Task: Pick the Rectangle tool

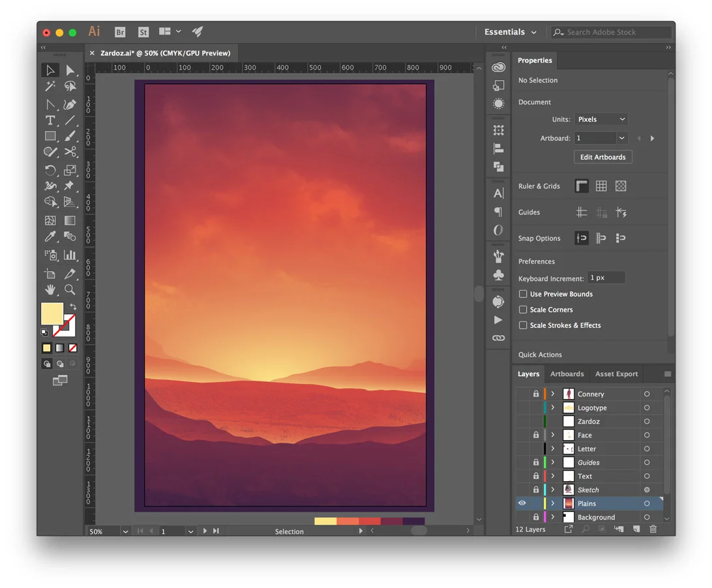Action: (50, 136)
